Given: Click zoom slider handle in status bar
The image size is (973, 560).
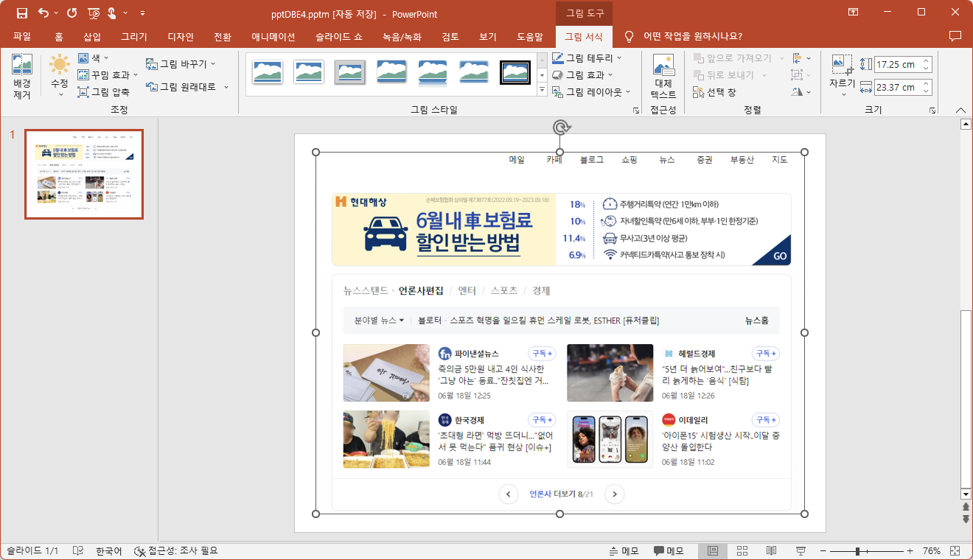Looking at the screenshot, I should [857, 551].
